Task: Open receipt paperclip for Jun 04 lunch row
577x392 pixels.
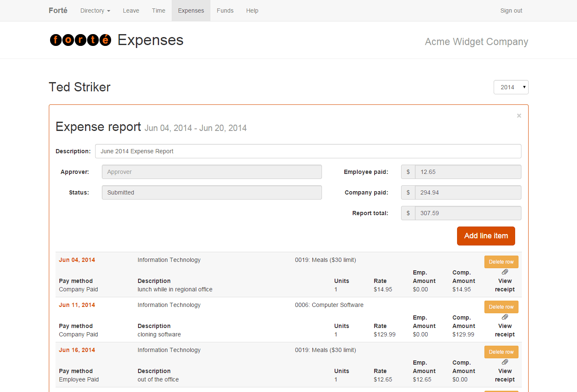Action: [505, 272]
